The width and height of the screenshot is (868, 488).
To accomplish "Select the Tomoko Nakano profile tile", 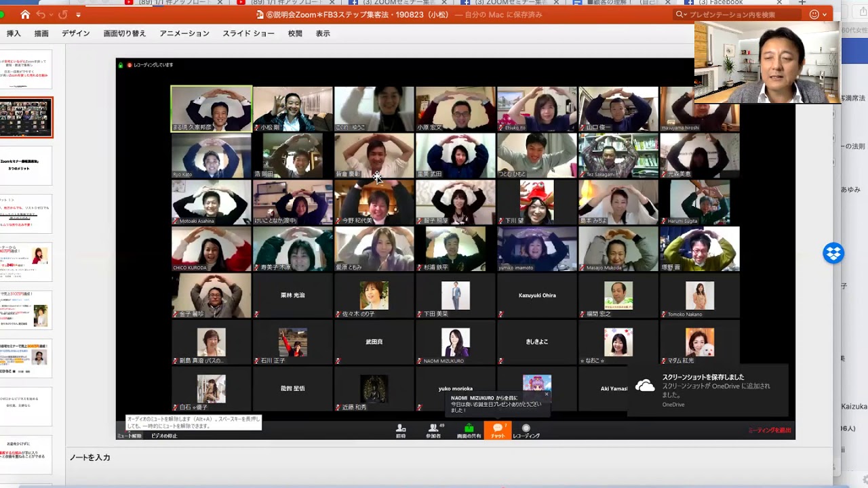I will [x=700, y=296].
